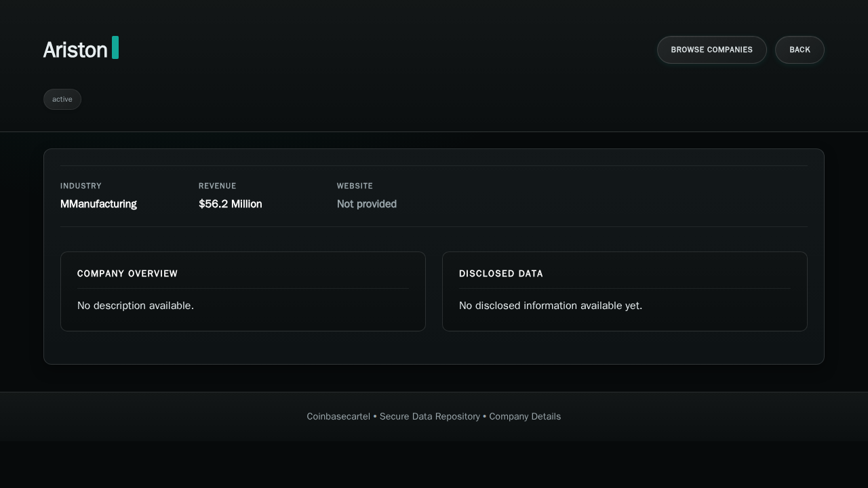This screenshot has height=488, width=868.
Task: Click the Website field label
Action: (355, 186)
